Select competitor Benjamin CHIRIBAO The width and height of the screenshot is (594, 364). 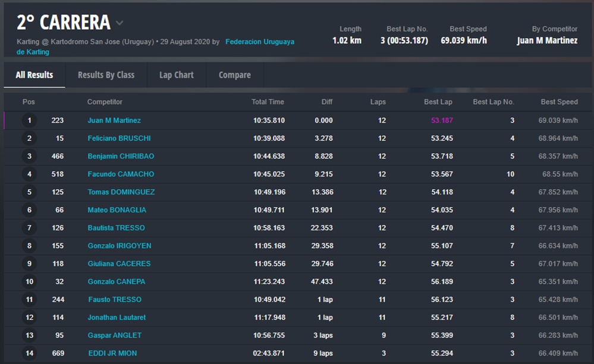point(121,156)
